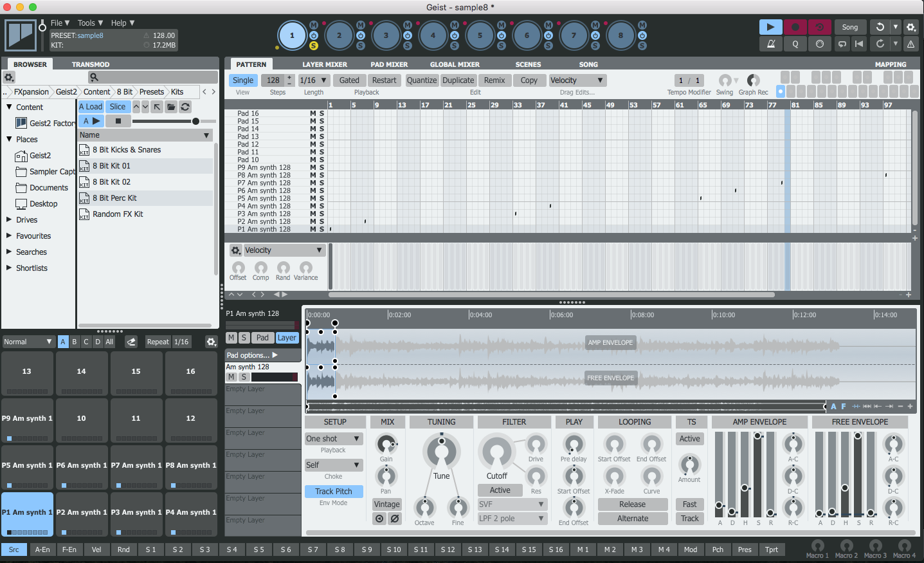The height and width of the screenshot is (563, 924).
Task: Select the 8 Bit Kit 02 file
Action: tap(145, 182)
